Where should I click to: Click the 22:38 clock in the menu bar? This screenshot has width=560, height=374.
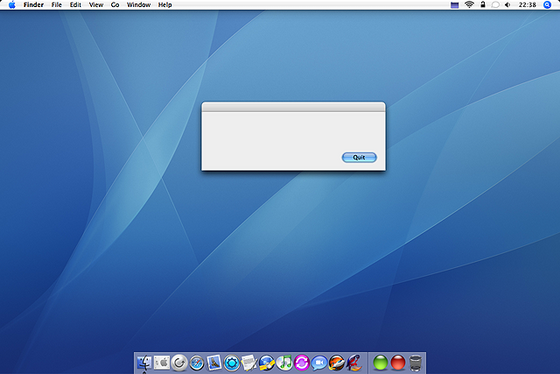(527, 5)
